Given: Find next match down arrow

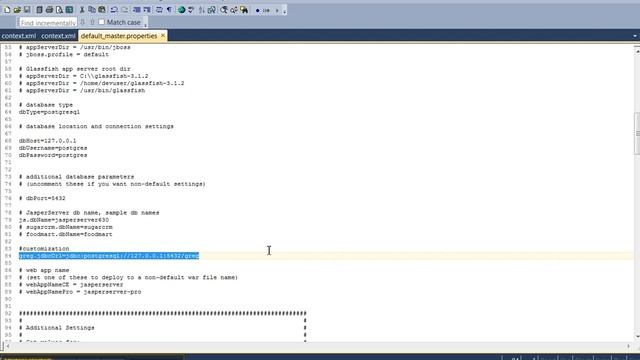Looking at the screenshot, I should tap(82, 22).
